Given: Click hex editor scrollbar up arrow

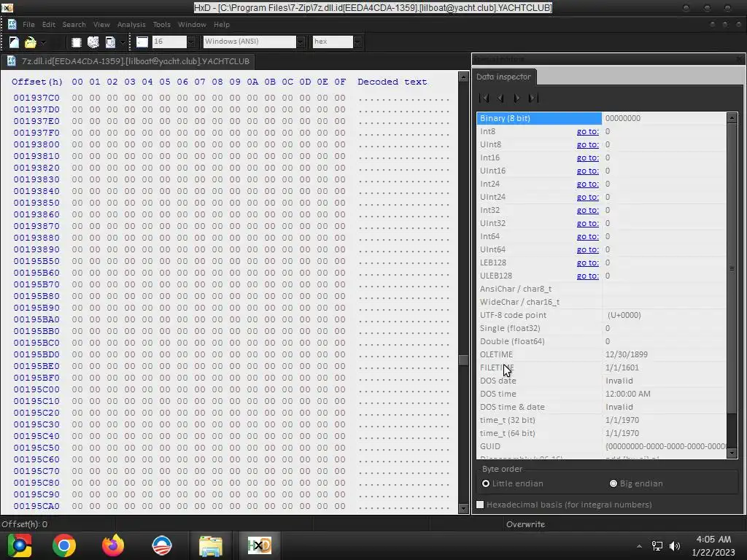Looking at the screenshot, I should [463, 77].
